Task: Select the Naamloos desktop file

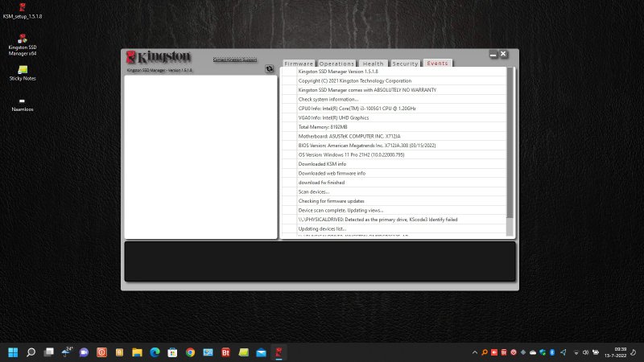Action: [23, 101]
